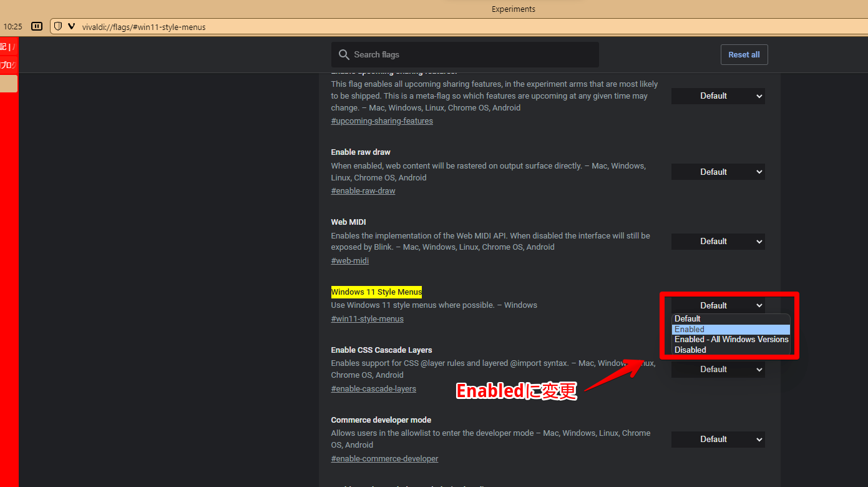
Task: Select the Enabled option in the list
Action: (x=731, y=329)
